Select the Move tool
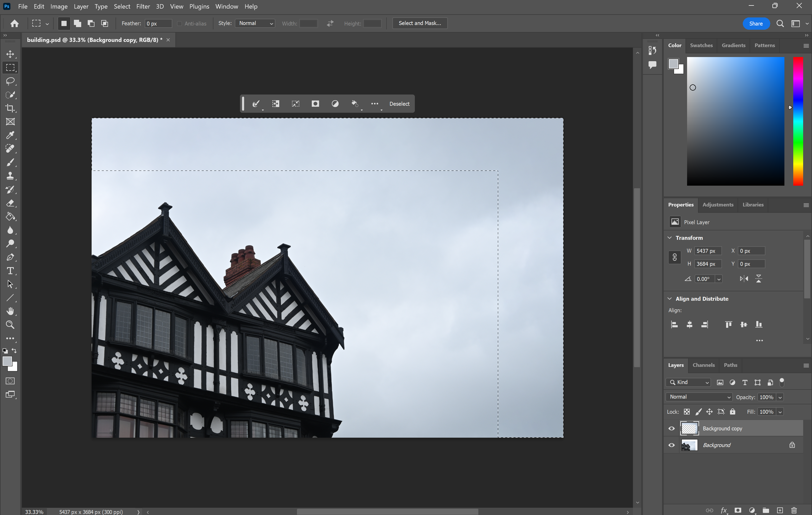This screenshot has height=515, width=812. pyautogui.click(x=10, y=54)
